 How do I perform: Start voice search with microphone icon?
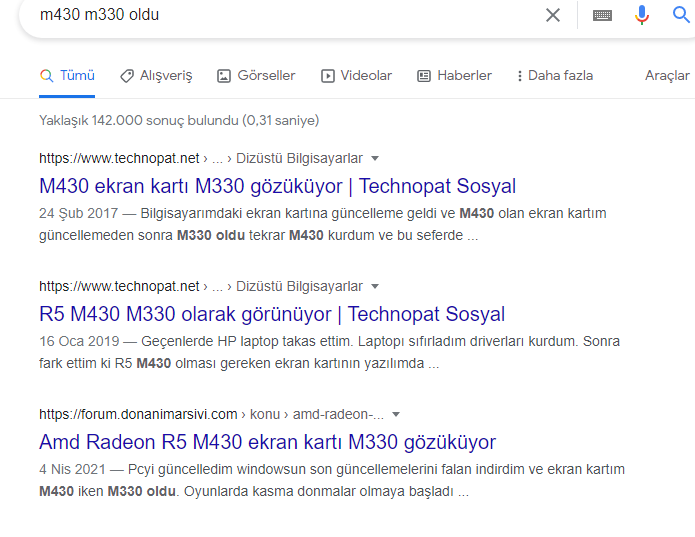(x=641, y=15)
